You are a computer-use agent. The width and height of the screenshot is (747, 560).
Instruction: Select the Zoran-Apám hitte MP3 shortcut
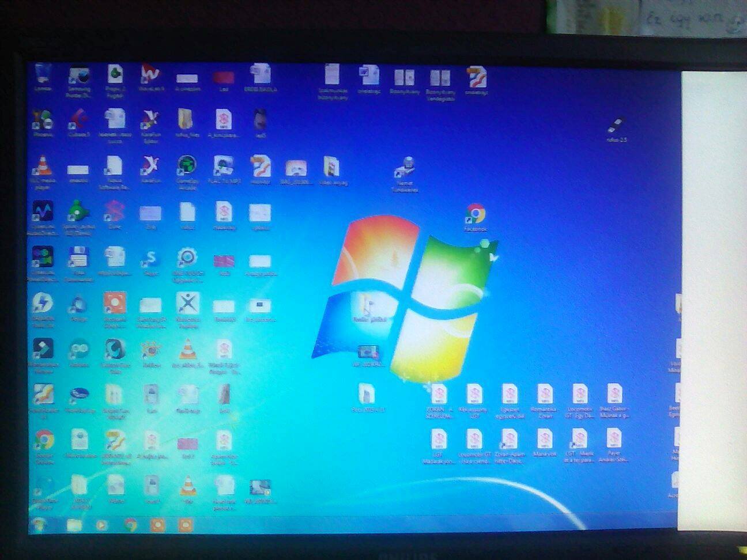point(510,447)
